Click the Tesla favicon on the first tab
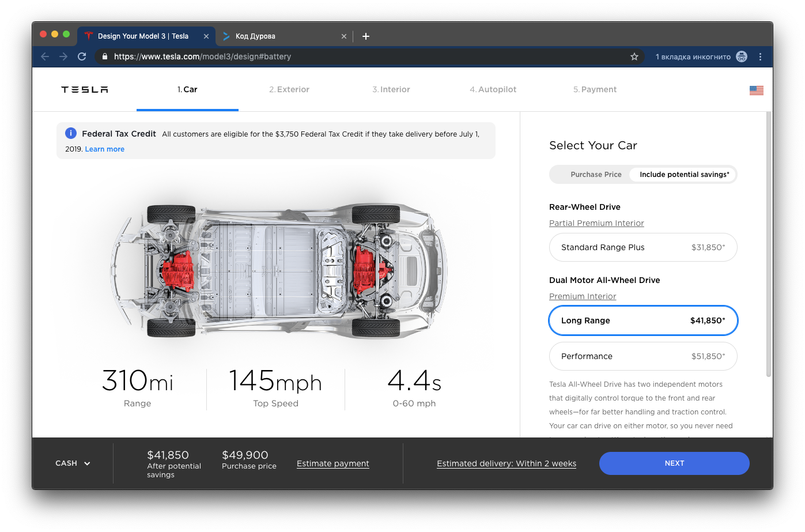Screen dimensions: 805x532 (89, 36)
